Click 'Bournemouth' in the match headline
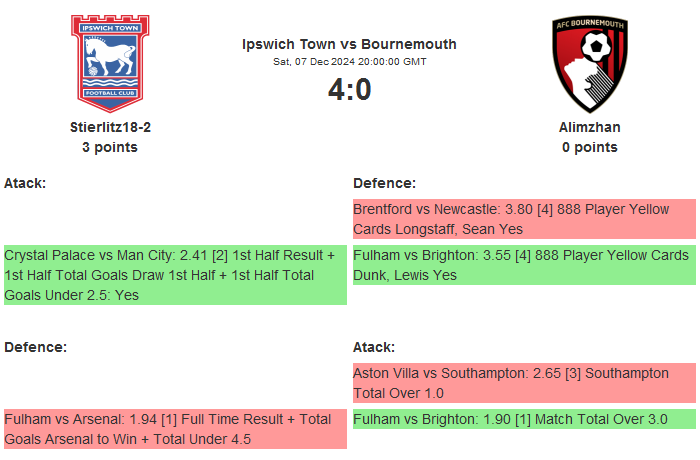This screenshot has width=700, height=460. point(409,44)
